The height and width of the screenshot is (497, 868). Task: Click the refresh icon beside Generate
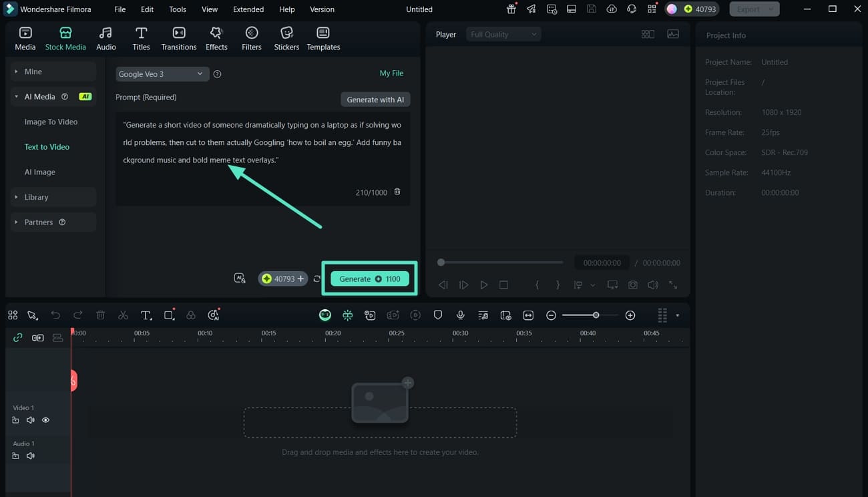(x=317, y=279)
